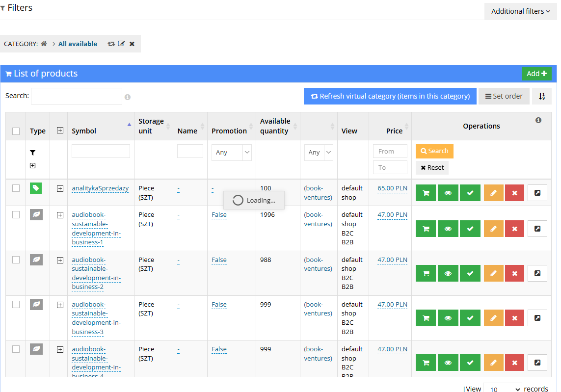Click the info icon in Operations header

pos(538,120)
